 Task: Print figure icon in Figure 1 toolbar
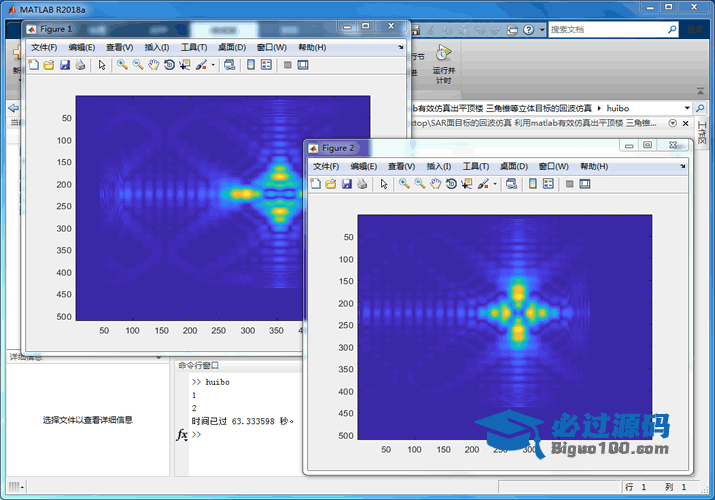pyautogui.click(x=80, y=65)
